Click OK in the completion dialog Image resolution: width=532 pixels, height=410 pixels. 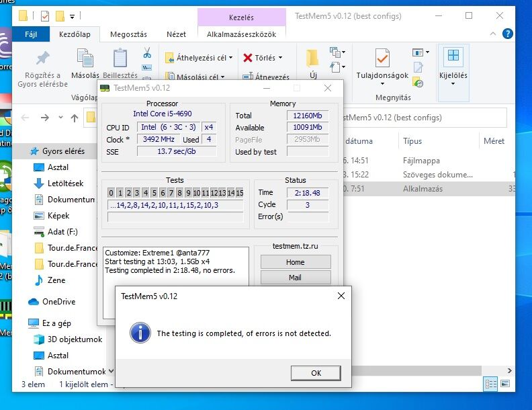coord(316,372)
